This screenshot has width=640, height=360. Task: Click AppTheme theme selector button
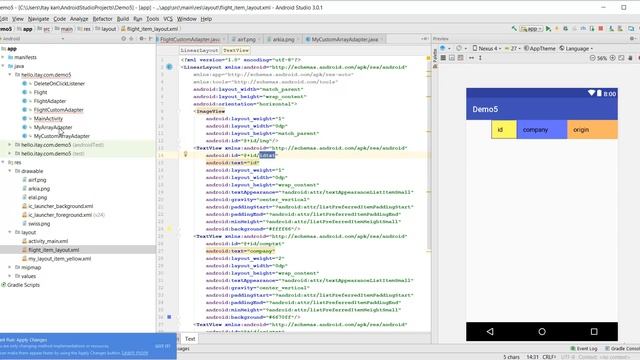pyautogui.click(x=540, y=48)
